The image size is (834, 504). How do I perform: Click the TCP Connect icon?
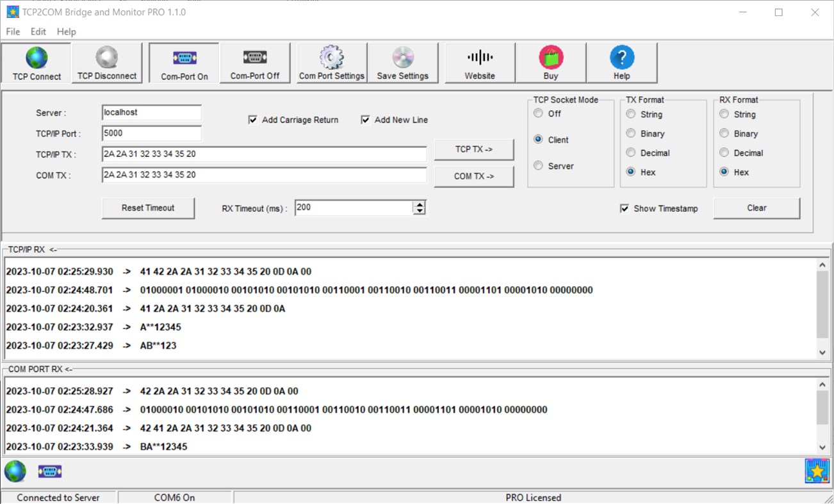coord(36,62)
